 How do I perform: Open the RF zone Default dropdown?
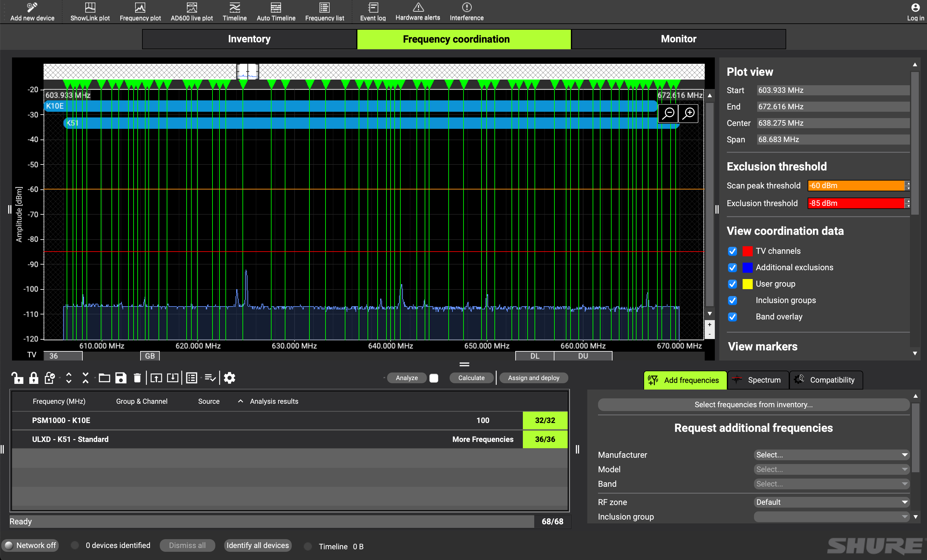(831, 502)
